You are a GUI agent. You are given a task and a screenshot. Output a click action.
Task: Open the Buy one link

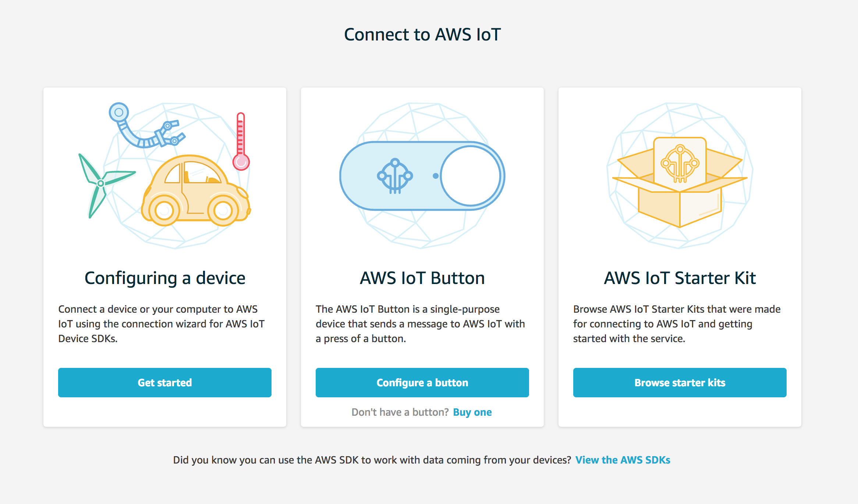tap(472, 412)
